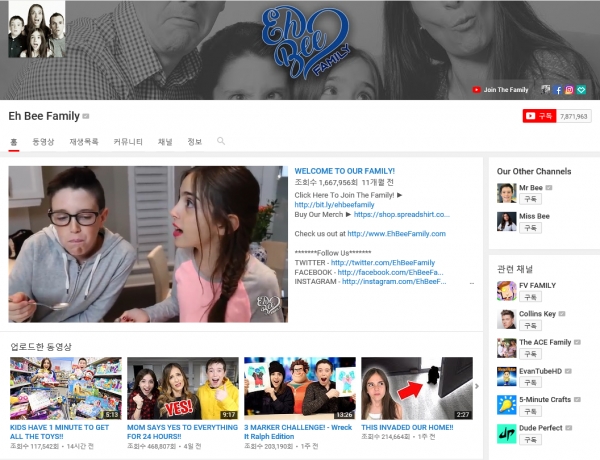Subscribe to Dude Perfect with 구독

pos(530,440)
